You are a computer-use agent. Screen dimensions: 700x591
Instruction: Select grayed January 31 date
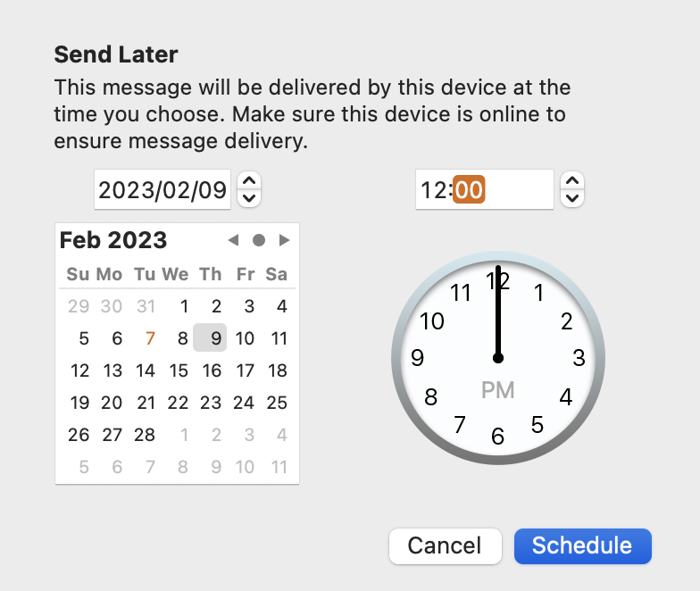click(x=146, y=306)
